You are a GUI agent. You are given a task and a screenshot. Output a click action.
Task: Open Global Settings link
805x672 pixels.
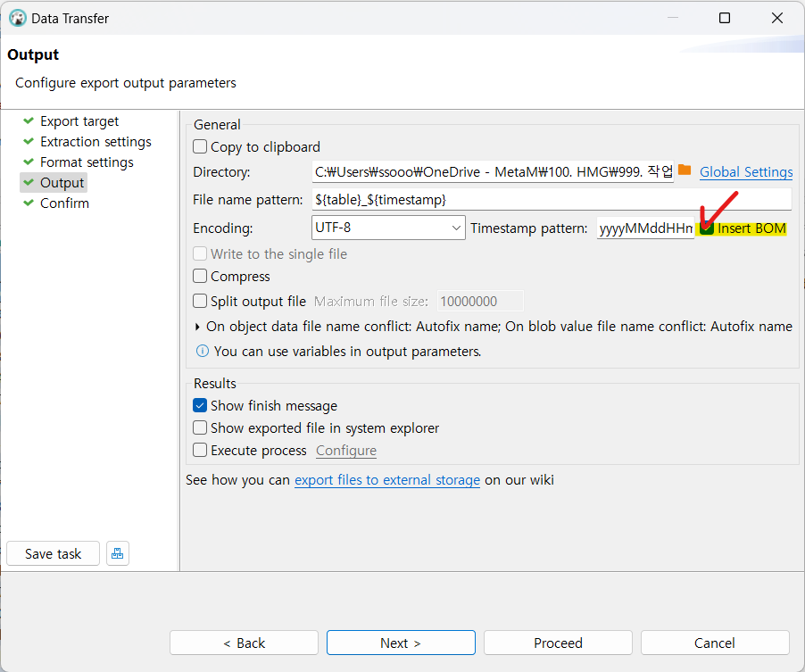(746, 172)
